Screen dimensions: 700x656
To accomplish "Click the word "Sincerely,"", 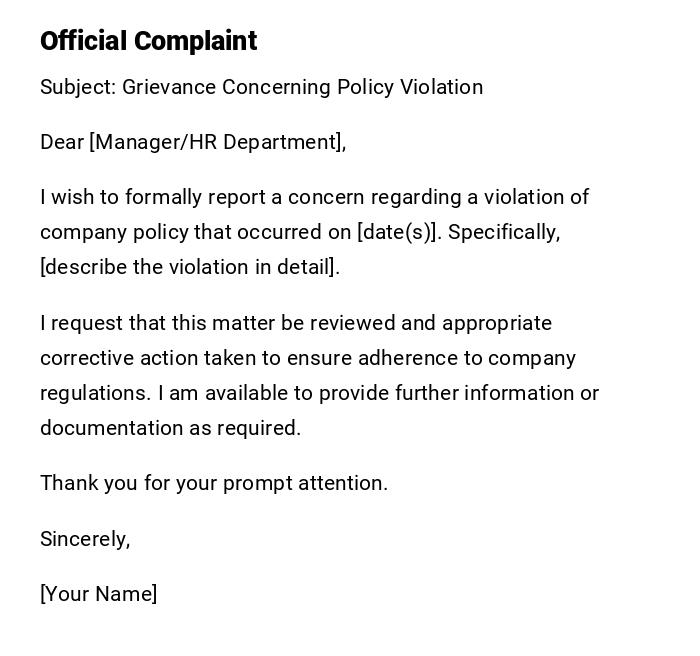I will tap(85, 539).
